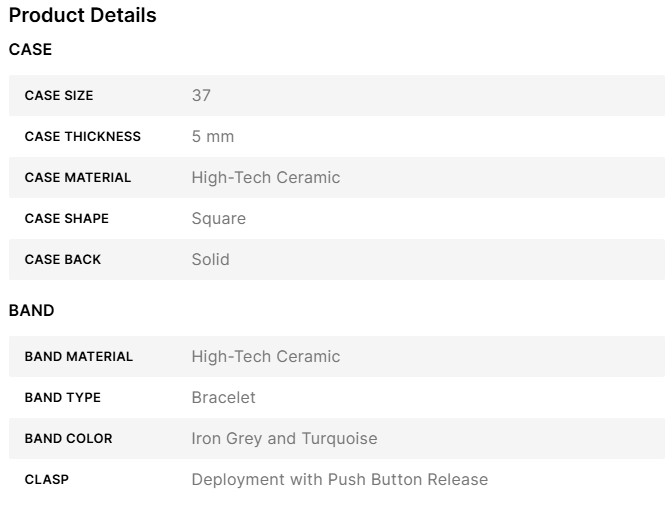Select the case size value 37
The width and height of the screenshot is (672, 513).
(201, 96)
